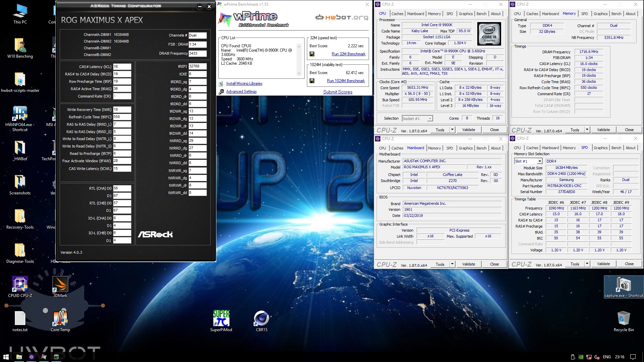Open Windows Start menu

coord(6,357)
